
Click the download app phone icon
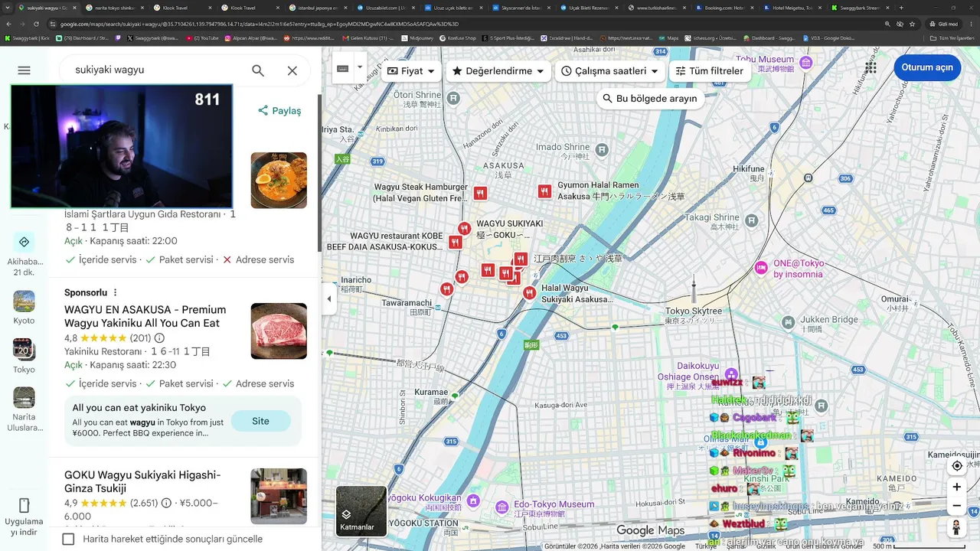point(24,505)
